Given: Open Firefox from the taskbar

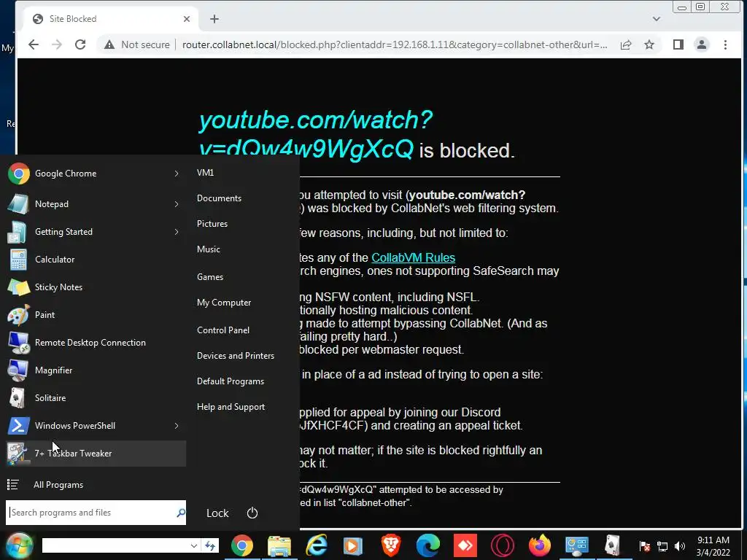Looking at the screenshot, I should [x=539, y=545].
